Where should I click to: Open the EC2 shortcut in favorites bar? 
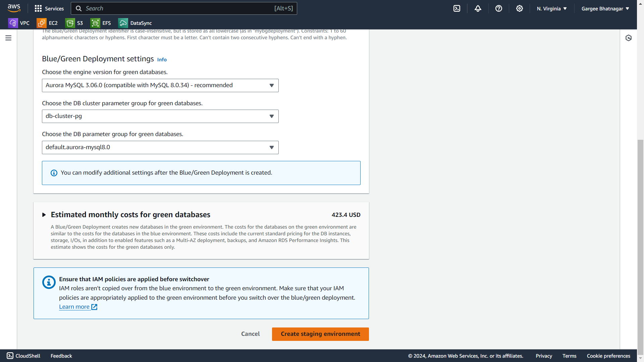coord(42,23)
